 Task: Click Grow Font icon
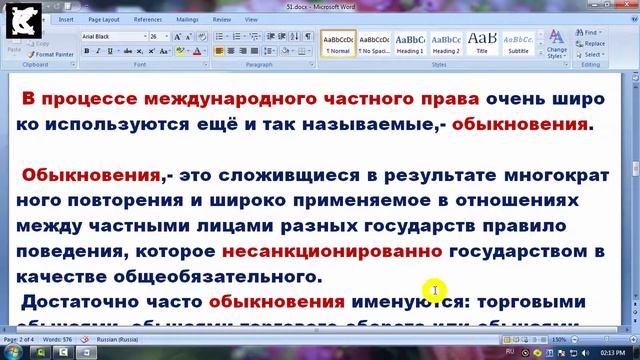tap(178, 37)
